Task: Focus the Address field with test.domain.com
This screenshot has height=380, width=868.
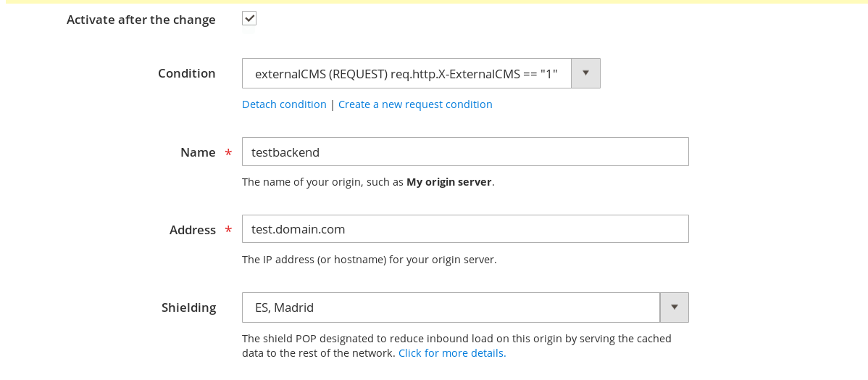Action: click(x=464, y=229)
